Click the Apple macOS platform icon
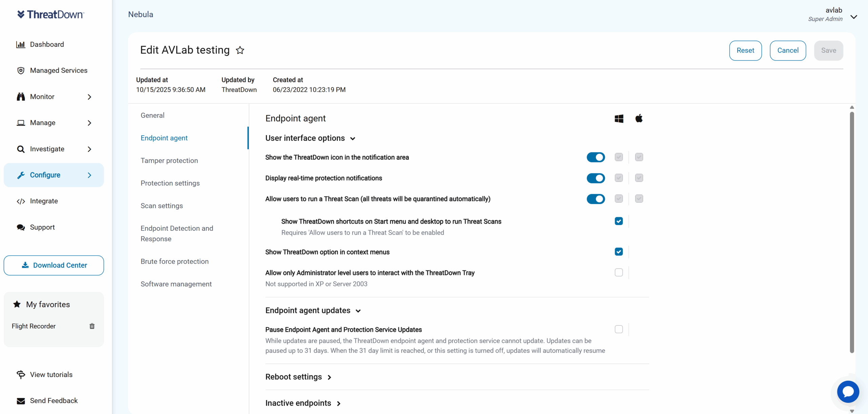 coord(639,118)
